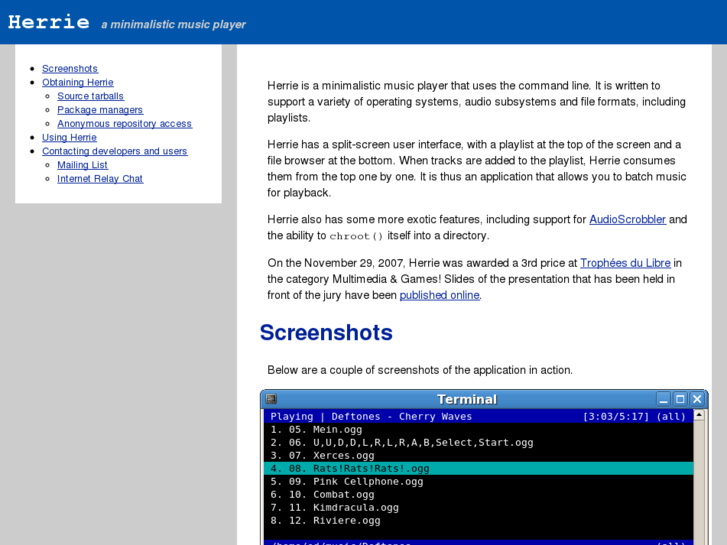Follow the AudioScrobbler hyperlink
727x545 pixels.
point(627,219)
